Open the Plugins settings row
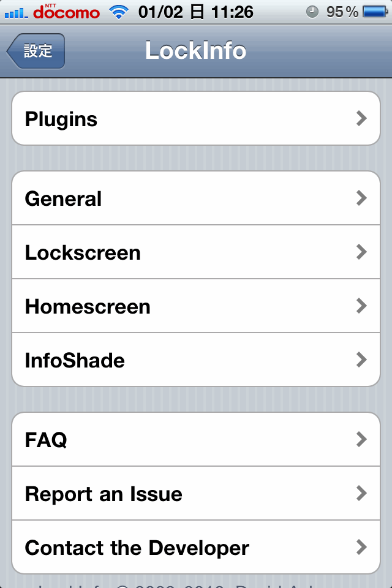The width and height of the screenshot is (392, 588). coord(196,118)
